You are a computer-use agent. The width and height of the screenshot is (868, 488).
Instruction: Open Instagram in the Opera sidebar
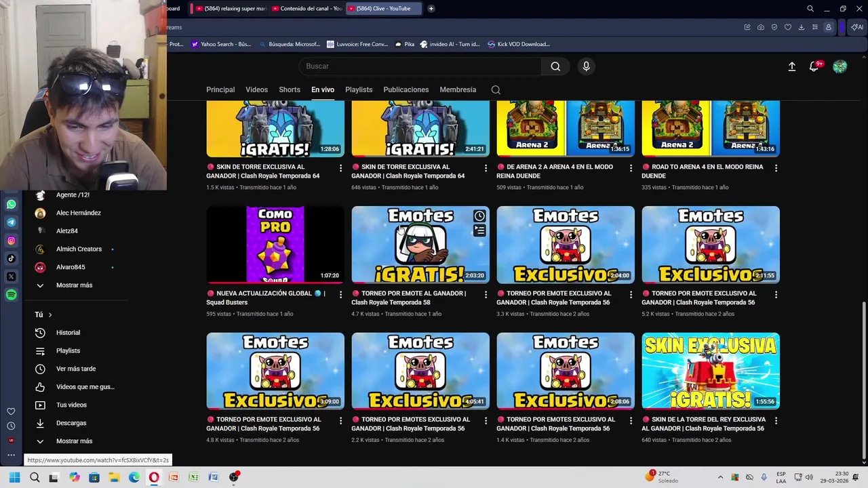pyautogui.click(x=11, y=241)
